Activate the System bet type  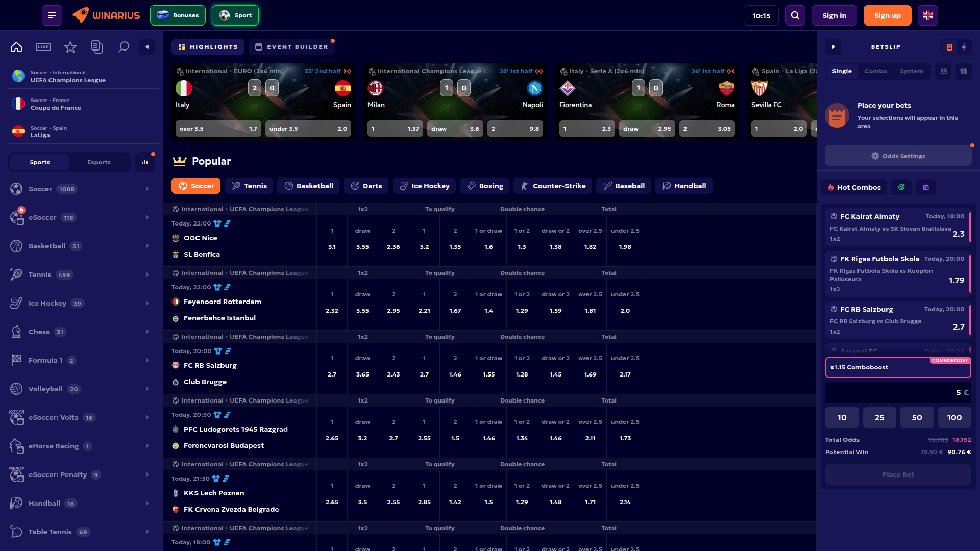pos(912,71)
